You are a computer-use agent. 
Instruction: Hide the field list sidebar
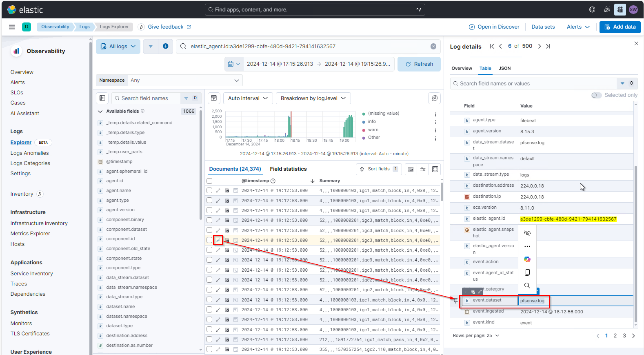102,98
